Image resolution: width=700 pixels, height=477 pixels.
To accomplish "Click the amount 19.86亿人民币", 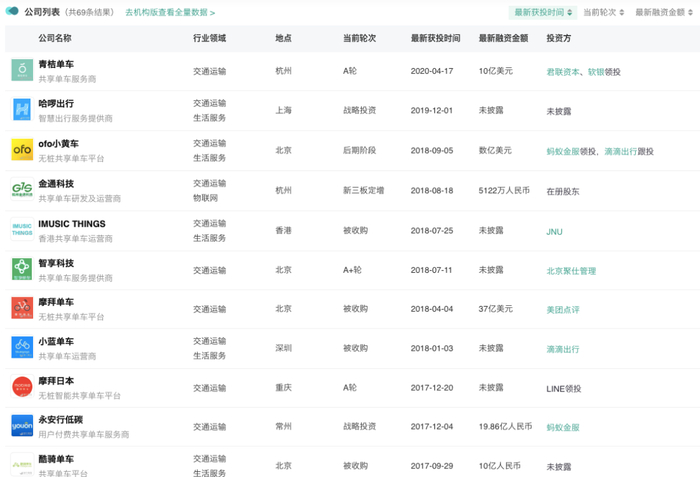I will (505, 427).
